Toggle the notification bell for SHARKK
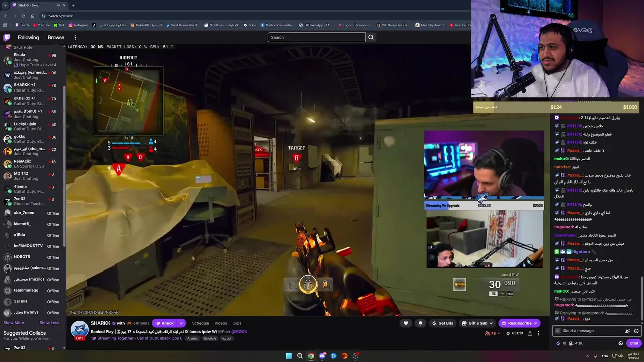Image resolution: width=644 pixels, height=362 pixels. (420, 323)
